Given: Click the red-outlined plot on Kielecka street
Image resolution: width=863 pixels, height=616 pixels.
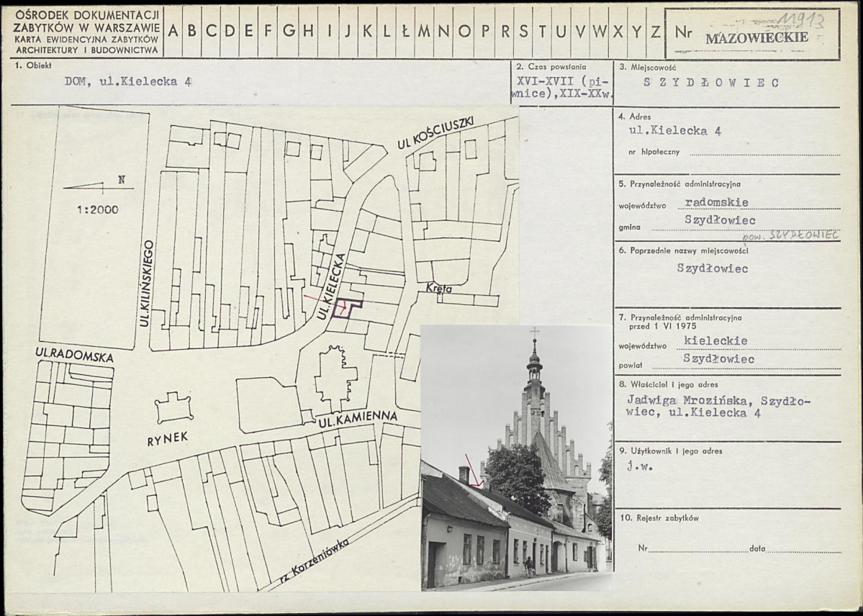Looking at the screenshot, I should [348, 307].
